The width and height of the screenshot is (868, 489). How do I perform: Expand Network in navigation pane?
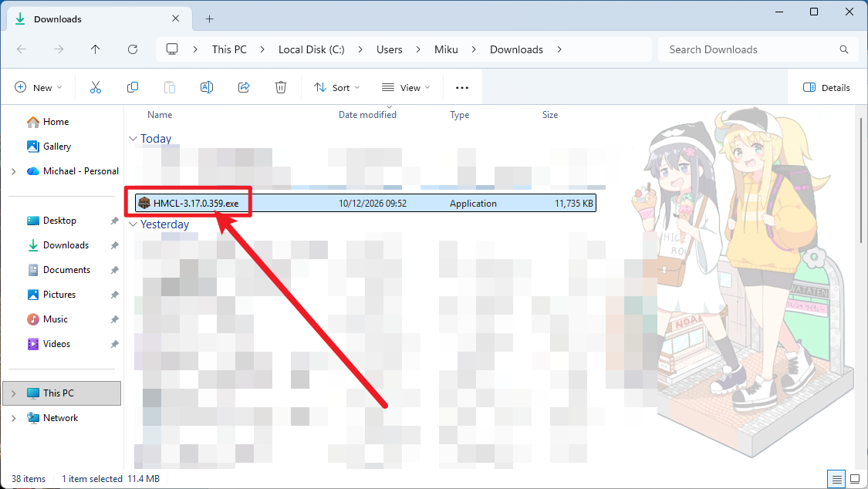13,418
